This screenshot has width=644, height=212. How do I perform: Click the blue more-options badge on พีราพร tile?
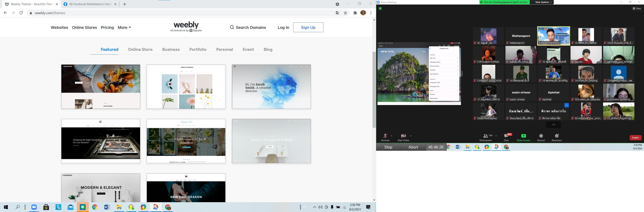567,105
